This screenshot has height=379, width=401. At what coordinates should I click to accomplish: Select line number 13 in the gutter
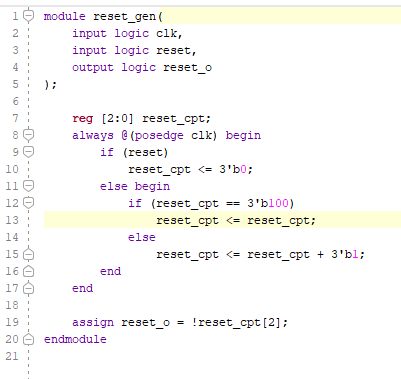point(12,220)
